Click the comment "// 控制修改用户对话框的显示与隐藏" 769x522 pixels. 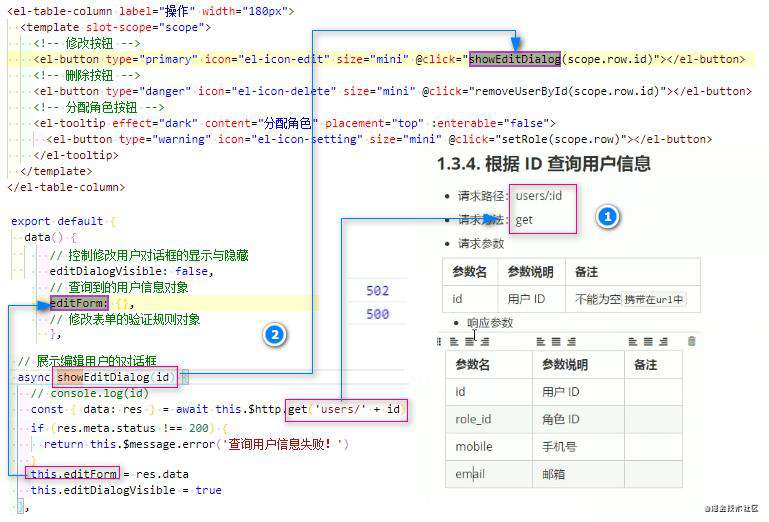(x=149, y=255)
